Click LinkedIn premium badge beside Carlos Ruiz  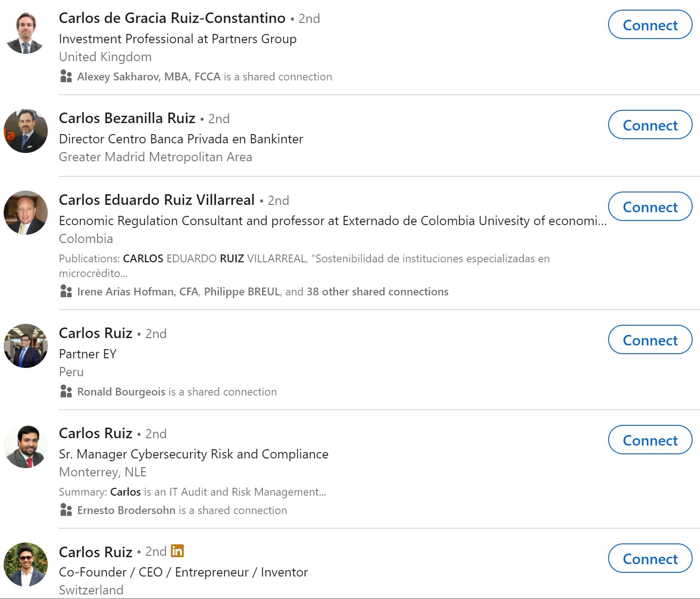pos(177,550)
